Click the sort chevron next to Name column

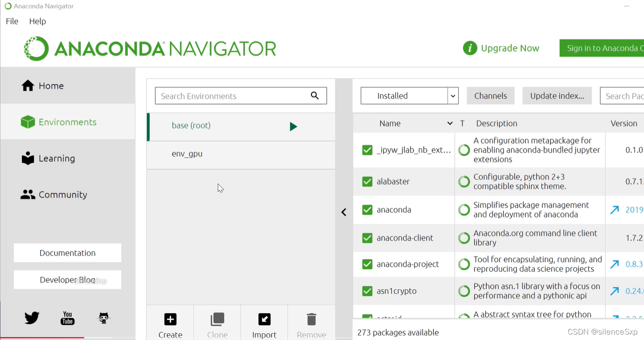click(x=450, y=123)
